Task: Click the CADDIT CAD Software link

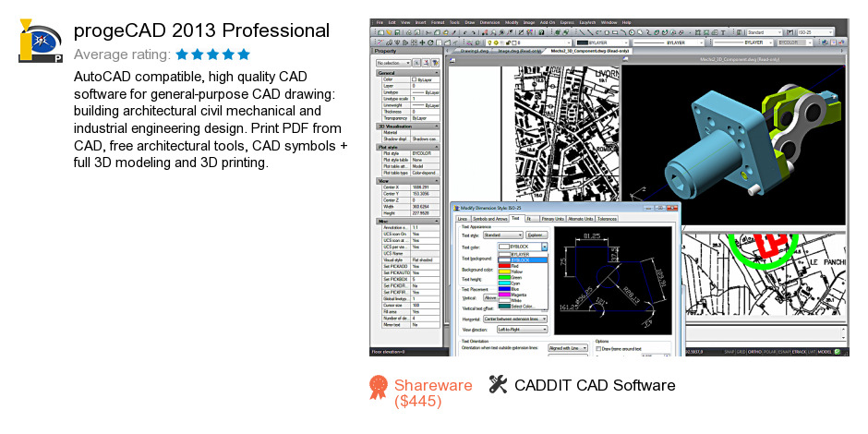Action: (595, 385)
